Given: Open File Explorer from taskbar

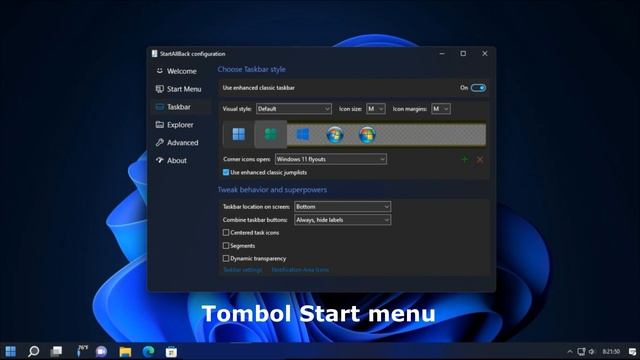Looking at the screenshot, I should (x=125, y=351).
